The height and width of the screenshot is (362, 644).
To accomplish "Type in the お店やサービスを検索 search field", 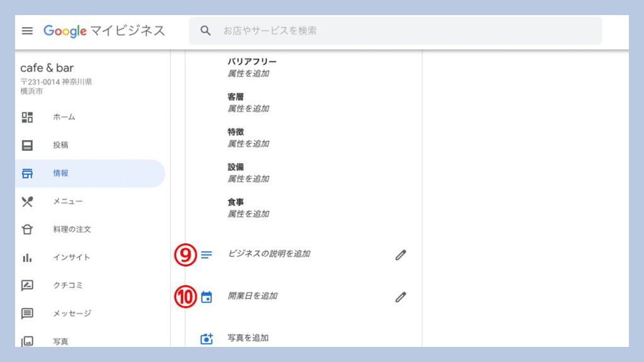I will [402, 31].
